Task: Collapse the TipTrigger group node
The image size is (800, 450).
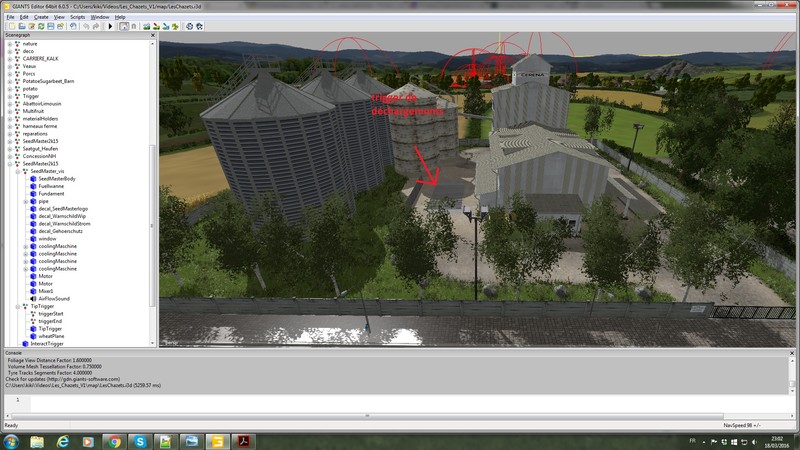Action: click(9, 306)
